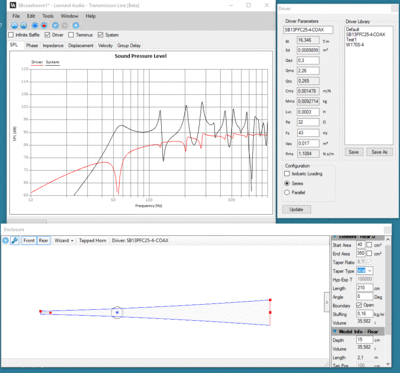Toggle the Terminus checkbox

71,35
